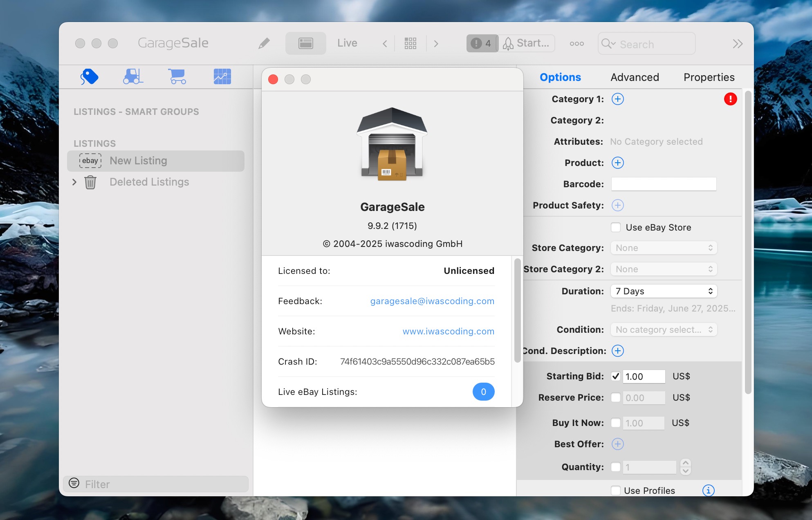
Task: Switch to the Properties tab
Action: click(x=709, y=77)
